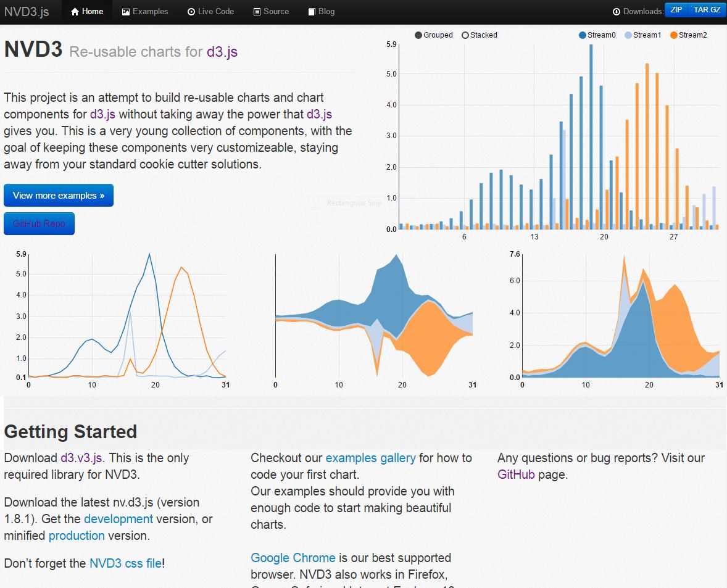The height and width of the screenshot is (588, 727).
Task: Open the GitHub Repo button
Action: [x=39, y=224]
